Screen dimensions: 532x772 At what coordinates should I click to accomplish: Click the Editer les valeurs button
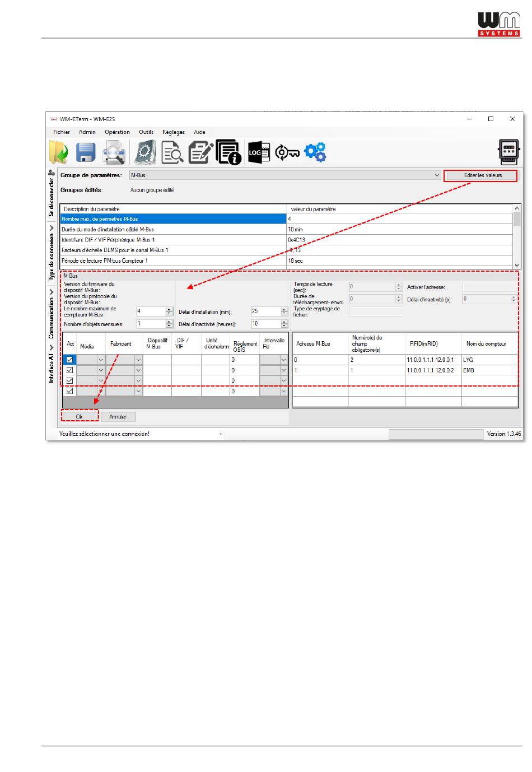click(483, 175)
